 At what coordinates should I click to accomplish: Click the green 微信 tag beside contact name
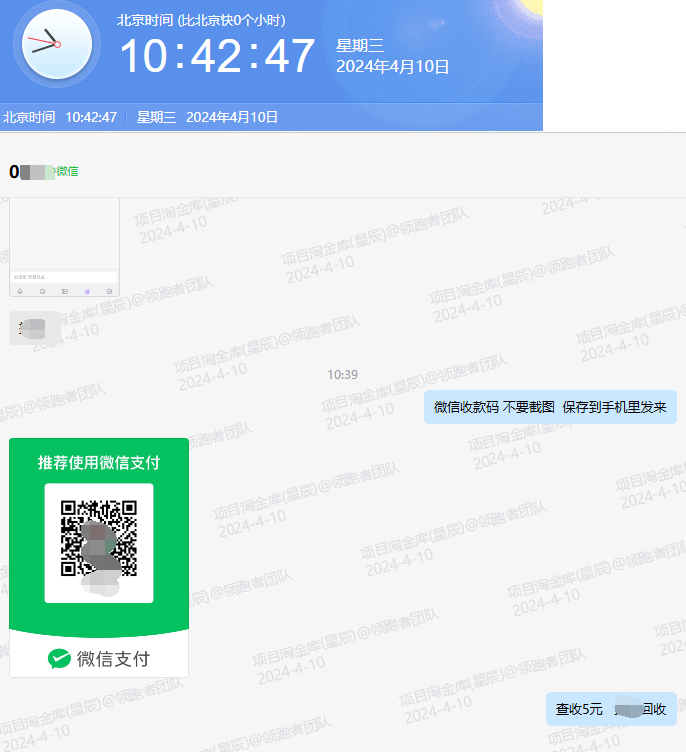click(x=67, y=171)
